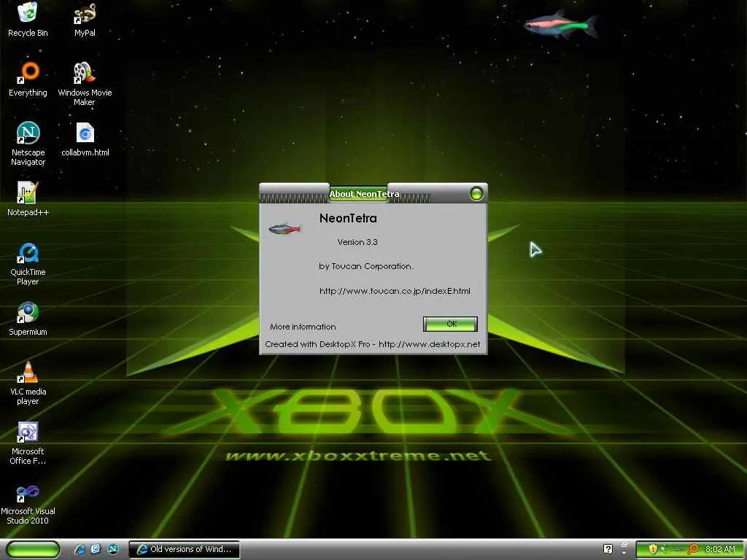Click the second Quick Launch browser icon

[96, 549]
